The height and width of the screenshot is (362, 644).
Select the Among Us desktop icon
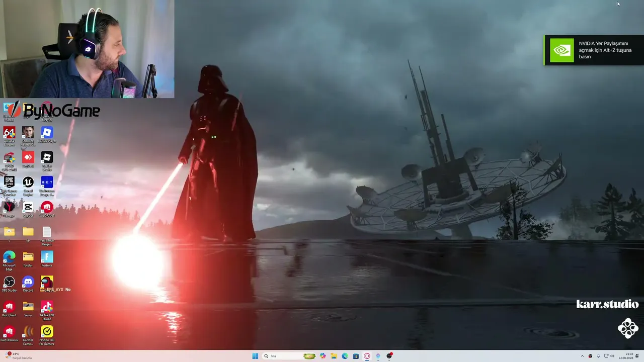[x=47, y=284]
